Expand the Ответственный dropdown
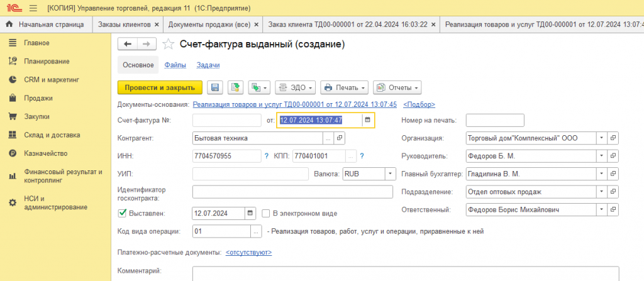The width and height of the screenshot is (644, 281). (601, 210)
